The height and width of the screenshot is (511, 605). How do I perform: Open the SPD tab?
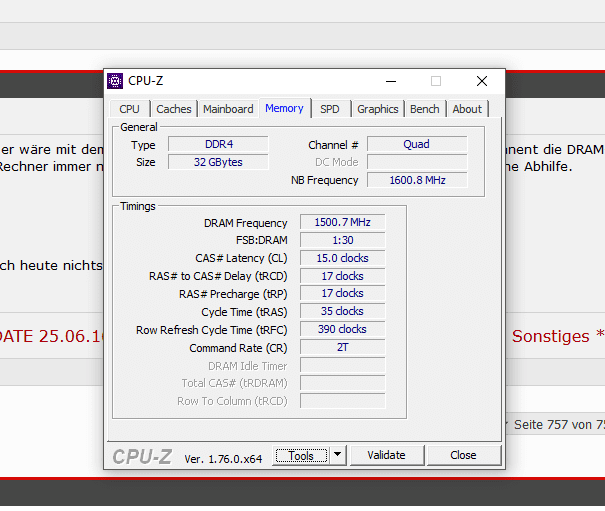[330, 109]
